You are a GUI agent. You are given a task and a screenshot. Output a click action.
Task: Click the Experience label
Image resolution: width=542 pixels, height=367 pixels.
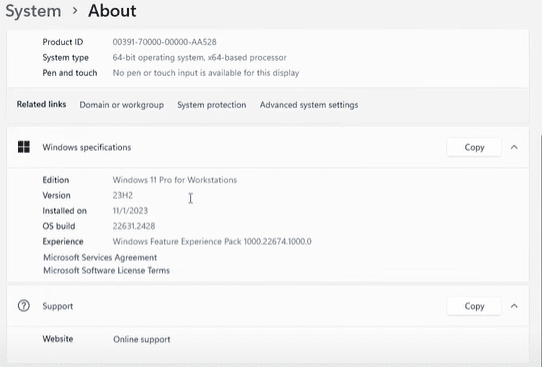pos(63,241)
